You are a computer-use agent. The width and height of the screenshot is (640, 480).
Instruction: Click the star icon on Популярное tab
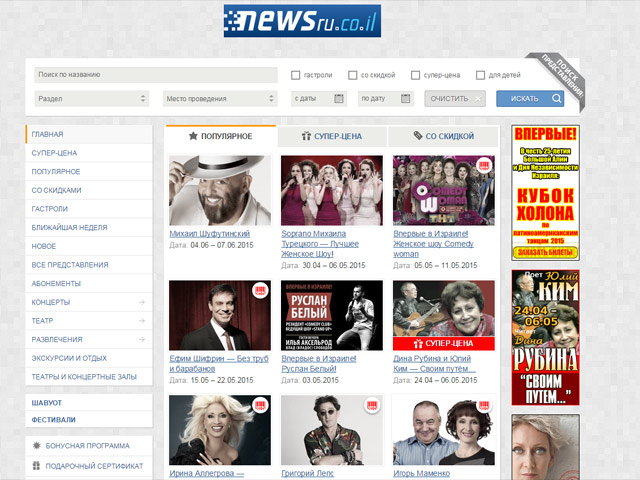(x=193, y=136)
